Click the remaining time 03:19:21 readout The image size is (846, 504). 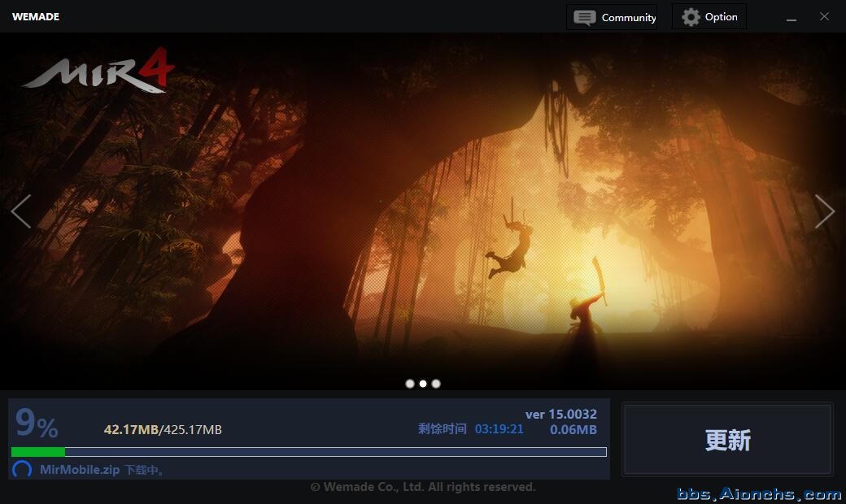(499, 429)
